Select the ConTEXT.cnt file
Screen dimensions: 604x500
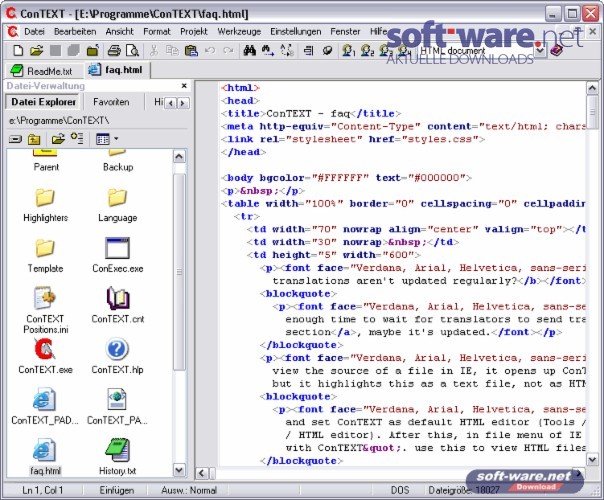(117, 305)
